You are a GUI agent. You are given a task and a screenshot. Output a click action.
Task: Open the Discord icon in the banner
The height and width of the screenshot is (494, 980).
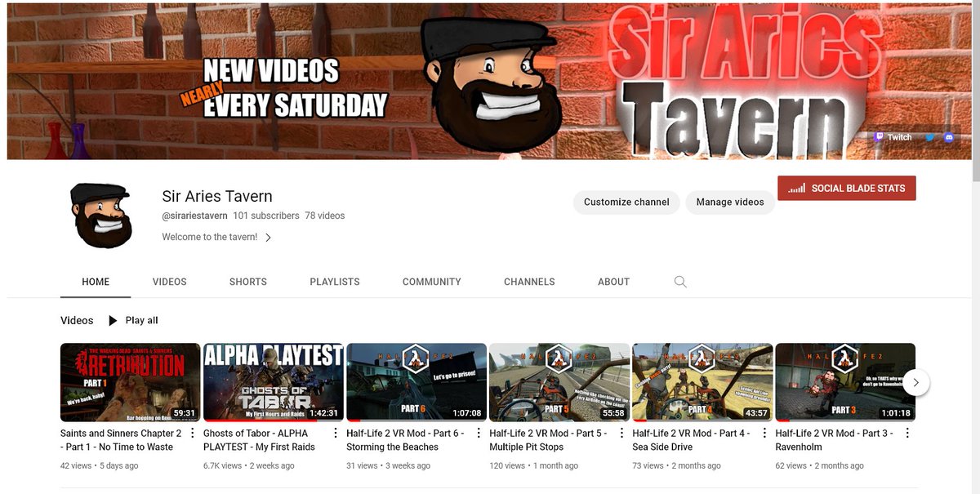(948, 138)
